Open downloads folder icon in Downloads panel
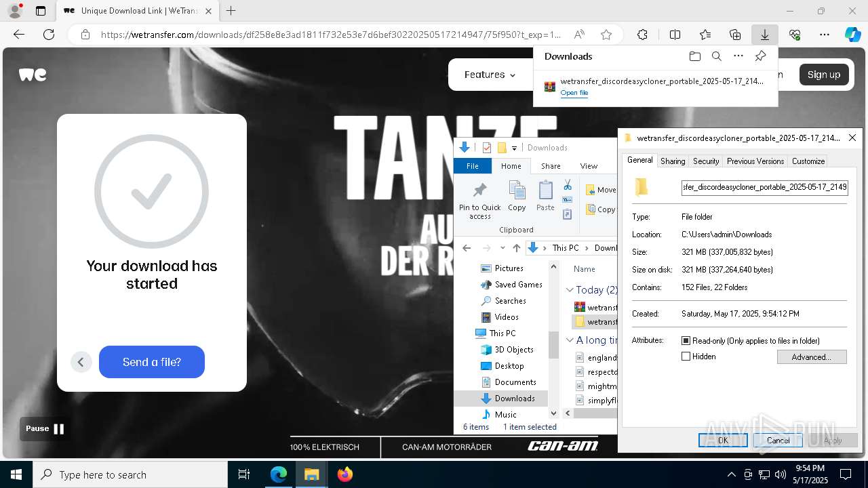The image size is (868, 488). [x=694, y=56]
